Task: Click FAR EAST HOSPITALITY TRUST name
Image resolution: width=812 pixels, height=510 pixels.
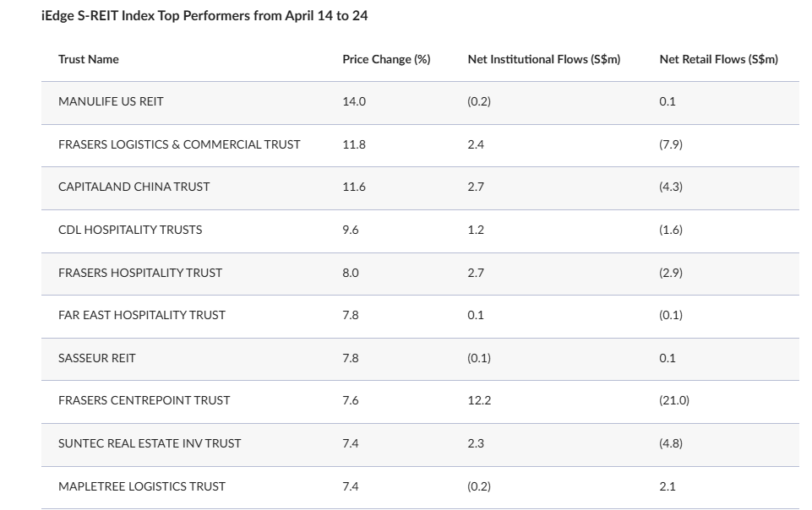Action: [142, 315]
